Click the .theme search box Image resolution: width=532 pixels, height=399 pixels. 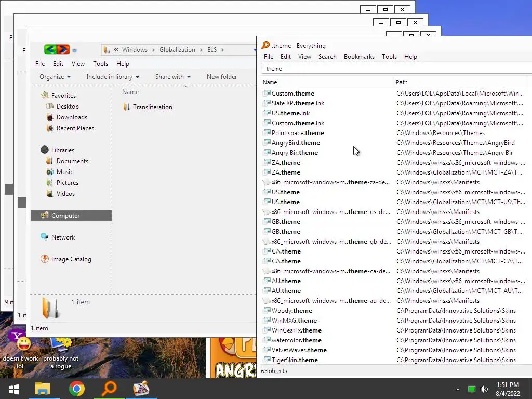coord(396,69)
